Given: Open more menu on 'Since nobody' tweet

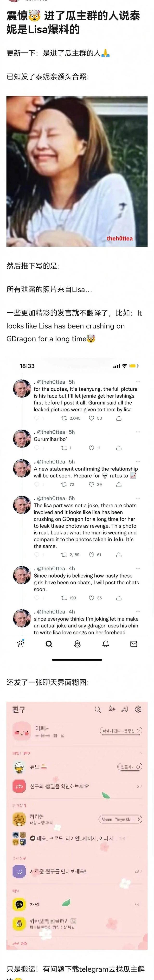Looking at the screenshot, I should point(138,568).
